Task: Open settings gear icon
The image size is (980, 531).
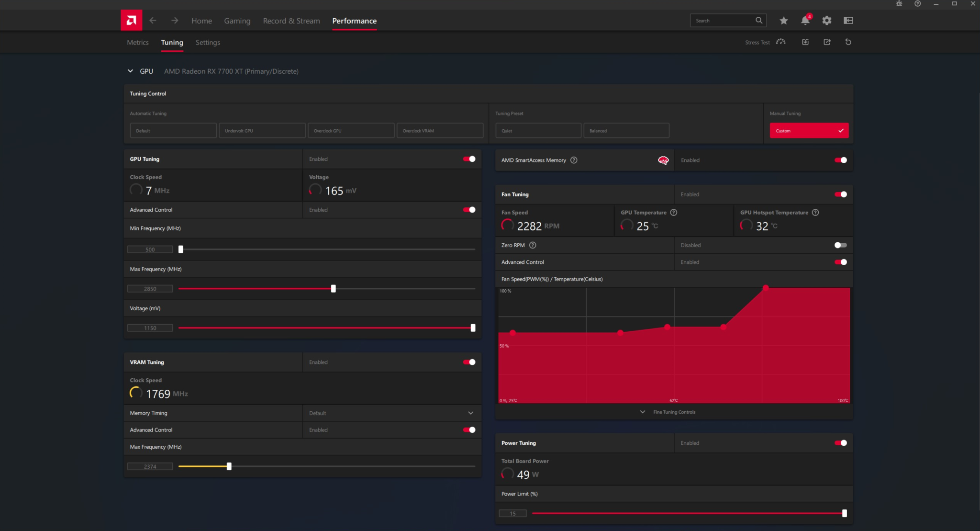Action: point(827,21)
